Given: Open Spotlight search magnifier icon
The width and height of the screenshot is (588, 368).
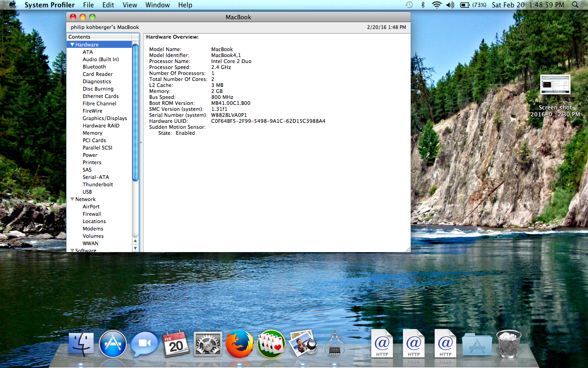Looking at the screenshot, I should point(576,5).
